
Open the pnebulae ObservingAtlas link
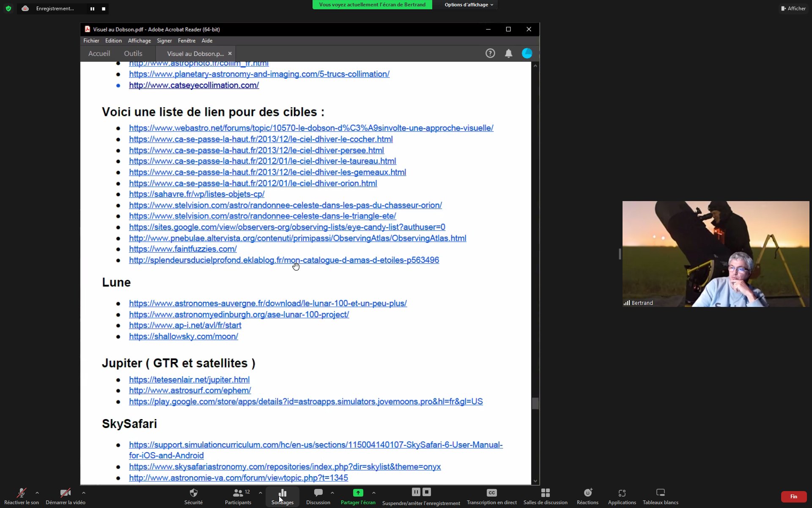(298, 238)
